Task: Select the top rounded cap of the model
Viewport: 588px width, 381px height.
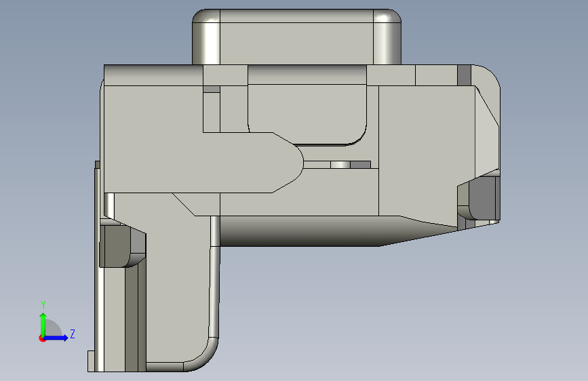Action: (x=296, y=37)
